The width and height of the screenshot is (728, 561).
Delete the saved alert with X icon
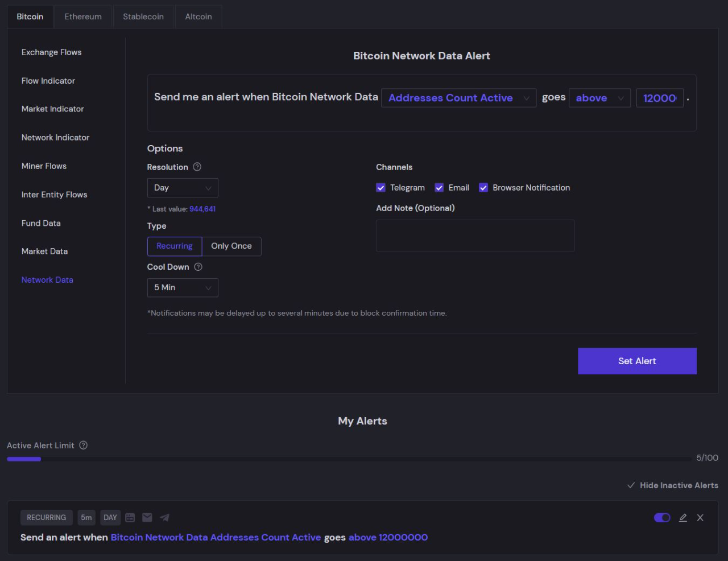pos(700,518)
